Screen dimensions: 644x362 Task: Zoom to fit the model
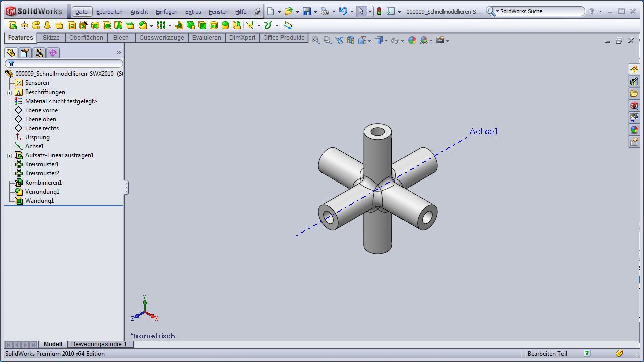pos(316,41)
